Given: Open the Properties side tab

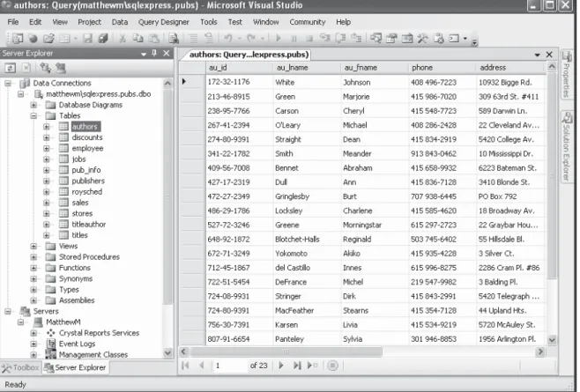Looking at the screenshot, I should click(x=567, y=74).
